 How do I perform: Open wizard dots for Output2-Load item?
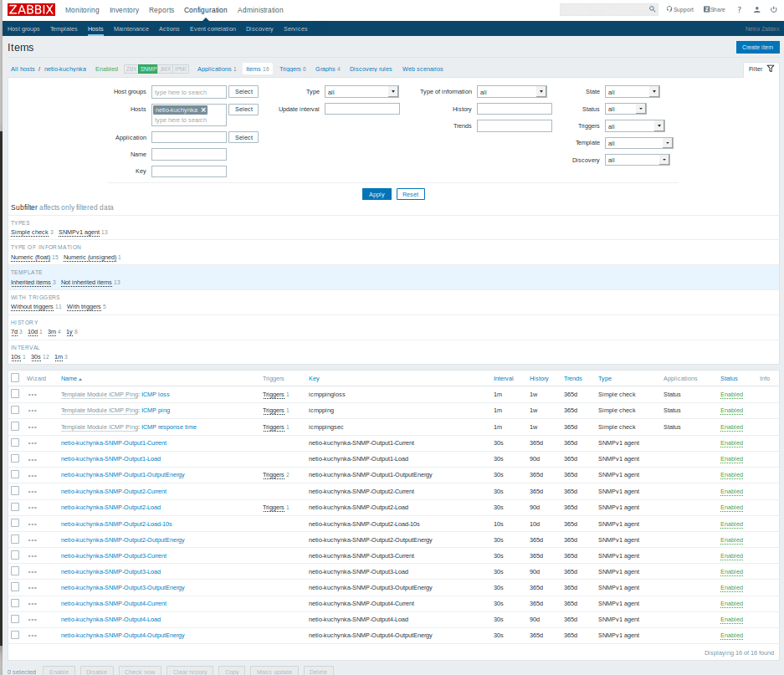[x=33, y=508]
